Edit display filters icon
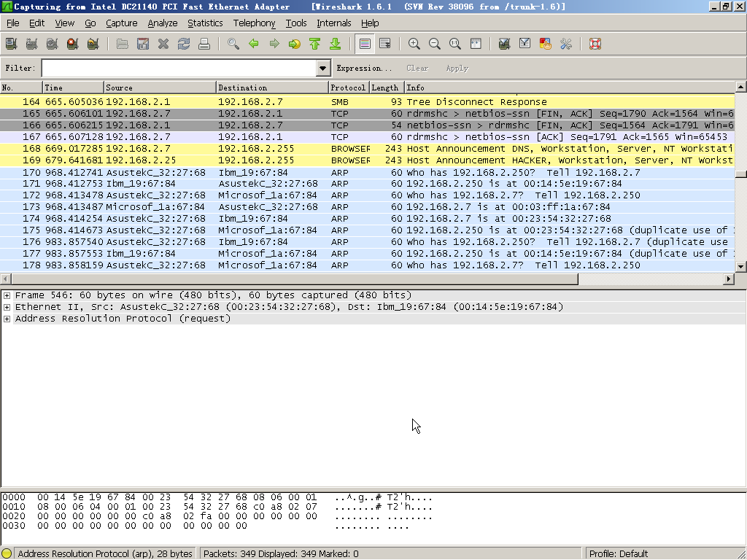 tap(525, 44)
